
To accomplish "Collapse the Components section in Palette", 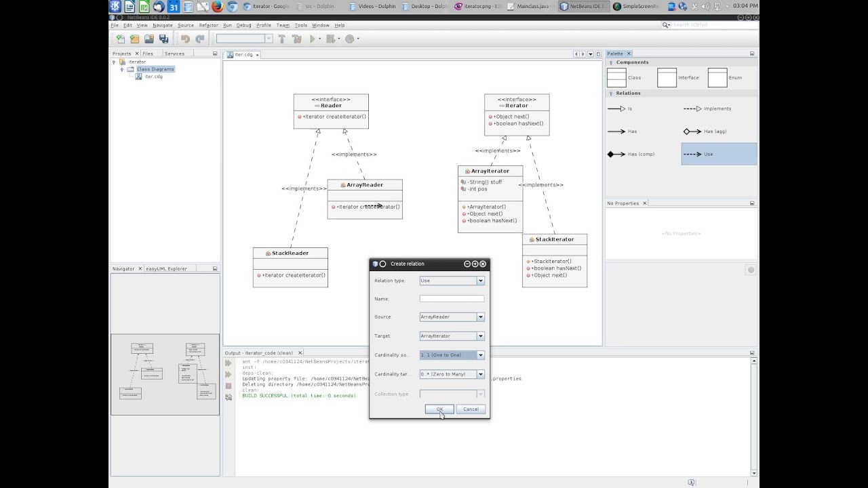I will point(611,62).
